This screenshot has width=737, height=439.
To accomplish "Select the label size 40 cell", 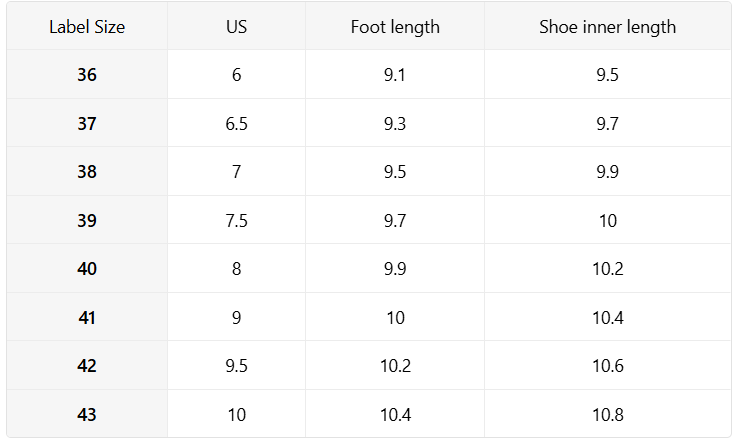I will (87, 269).
